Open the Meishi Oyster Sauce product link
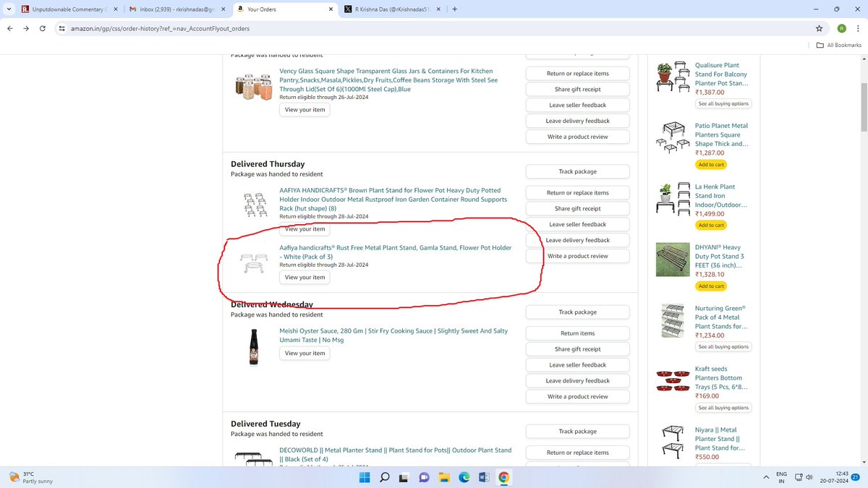The height and width of the screenshot is (488, 868). click(393, 335)
